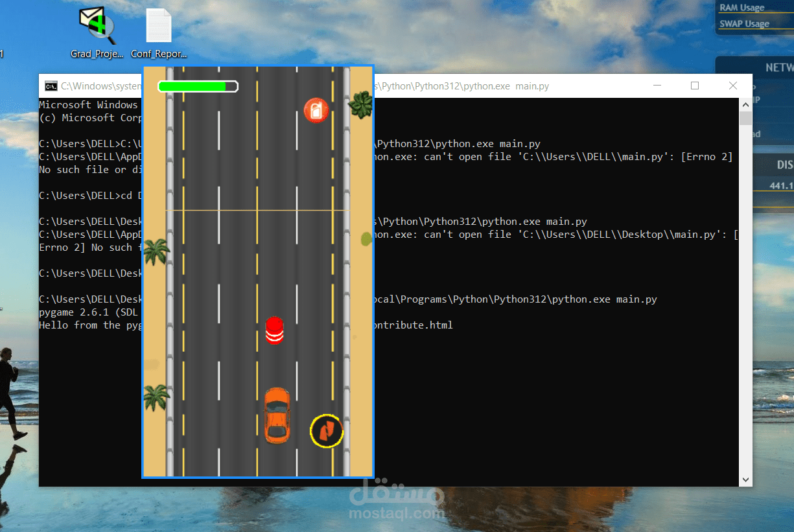Open the Conf_Repor desktop file
This screenshot has width=794, height=532.
(159, 34)
